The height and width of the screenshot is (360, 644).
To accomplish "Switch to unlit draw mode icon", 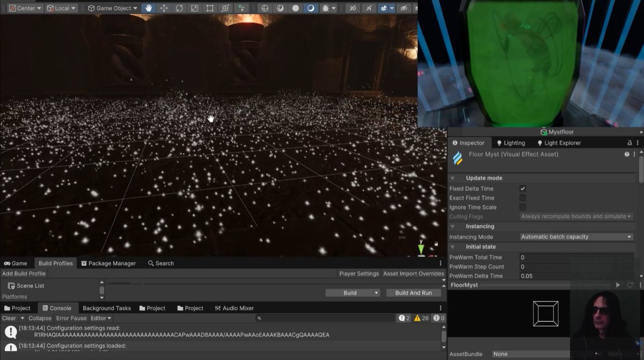I will tap(295, 8).
